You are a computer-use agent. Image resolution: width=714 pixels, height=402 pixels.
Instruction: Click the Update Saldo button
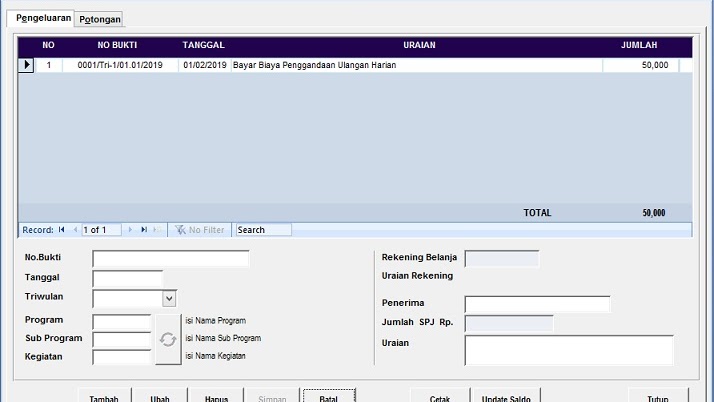click(x=506, y=396)
